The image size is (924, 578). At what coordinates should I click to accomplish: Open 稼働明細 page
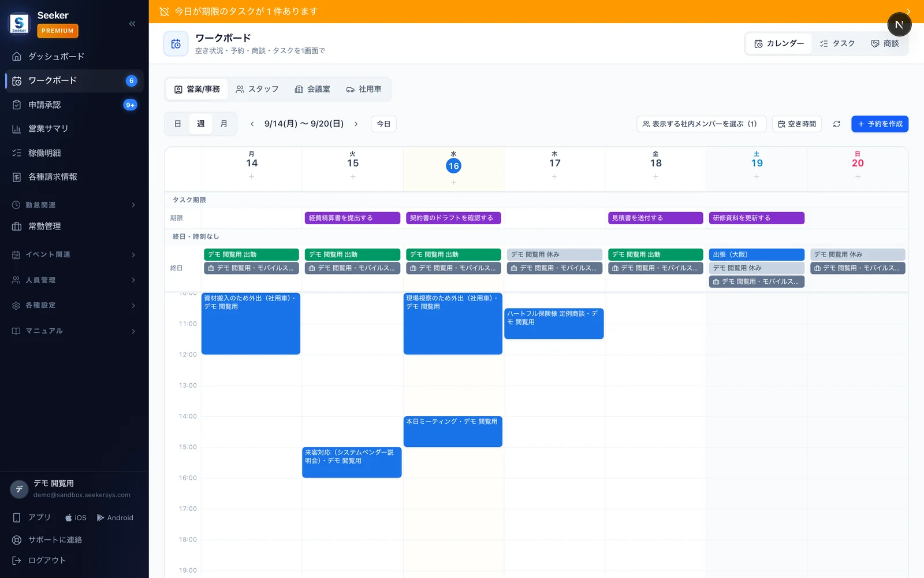point(74,153)
